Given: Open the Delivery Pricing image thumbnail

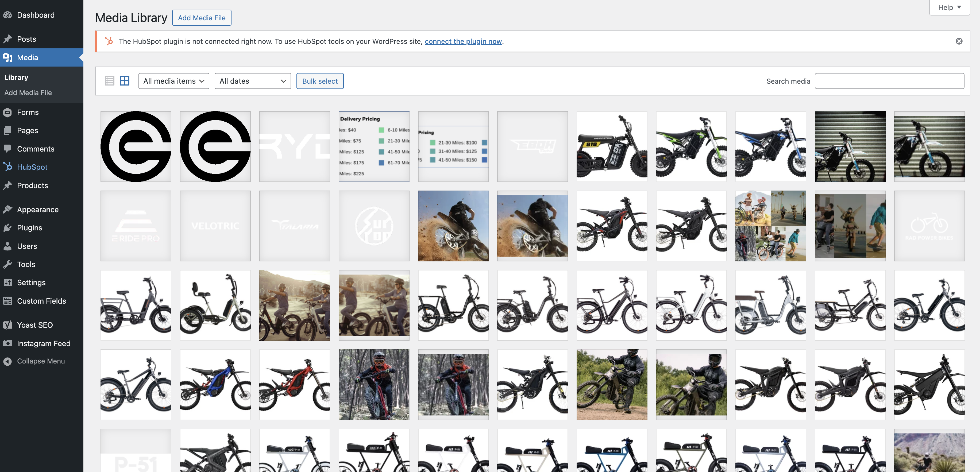Looking at the screenshot, I should [374, 146].
